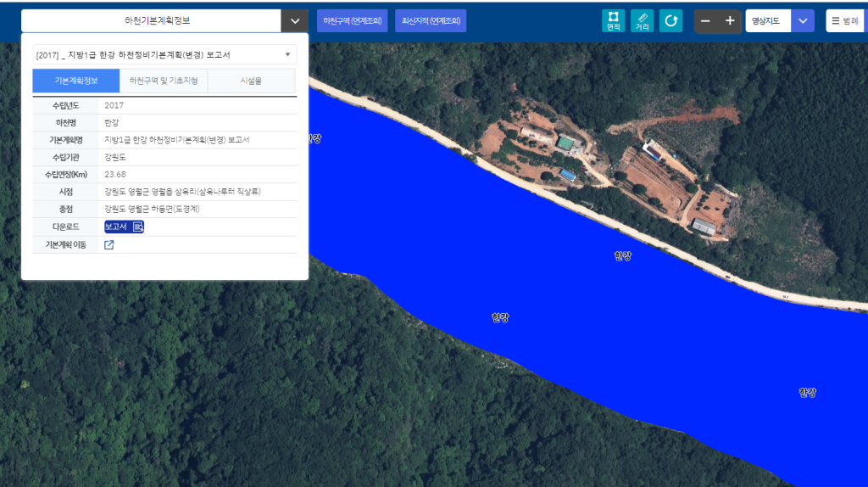This screenshot has height=487, width=868.
Task: Click the 영상지도 map type label
Action: (767, 20)
